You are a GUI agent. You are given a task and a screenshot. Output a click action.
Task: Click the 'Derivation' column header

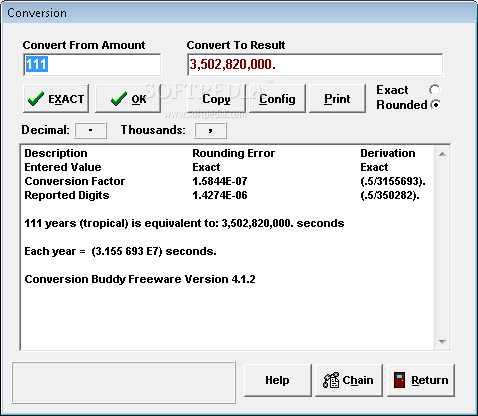pos(388,153)
